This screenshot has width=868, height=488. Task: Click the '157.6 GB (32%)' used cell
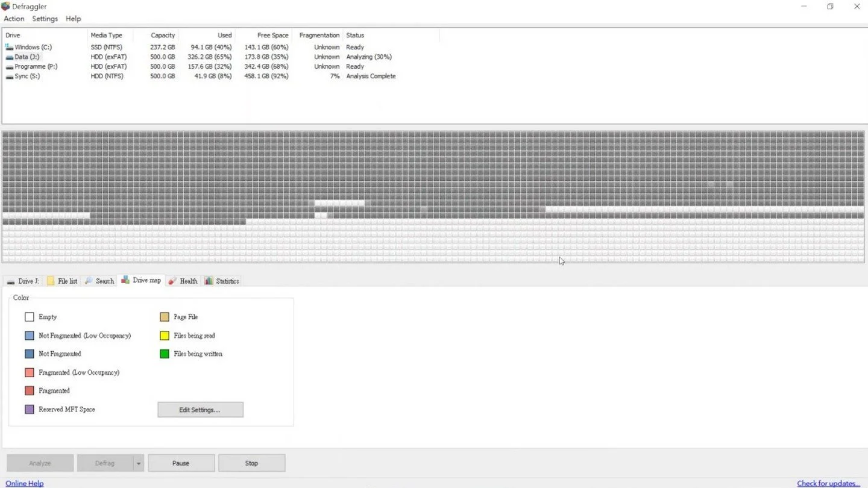(210, 66)
